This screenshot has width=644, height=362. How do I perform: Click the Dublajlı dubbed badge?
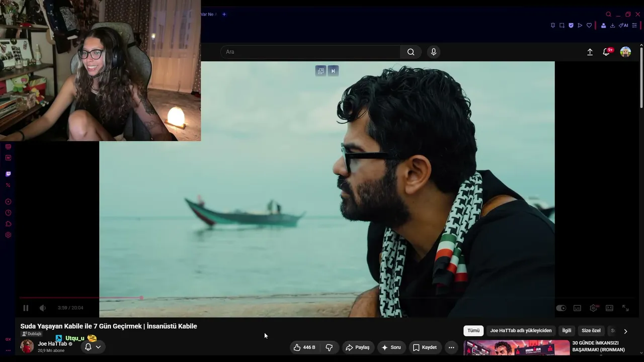point(32,334)
